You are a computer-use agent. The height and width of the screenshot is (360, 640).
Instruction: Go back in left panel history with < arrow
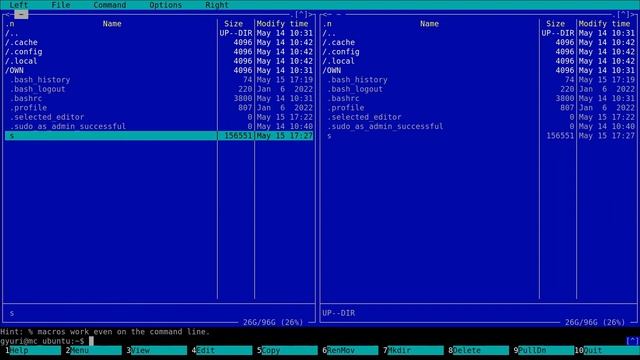tap(7, 15)
